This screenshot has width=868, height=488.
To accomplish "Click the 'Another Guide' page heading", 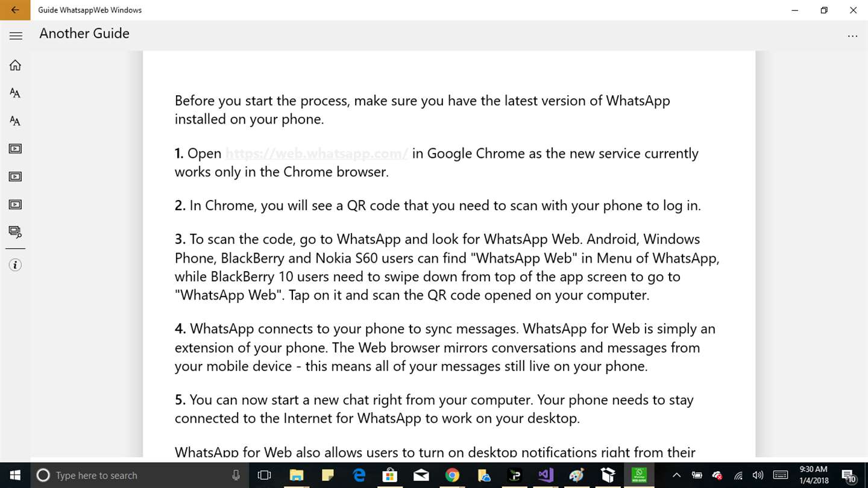I will click(x=84, y=34).
